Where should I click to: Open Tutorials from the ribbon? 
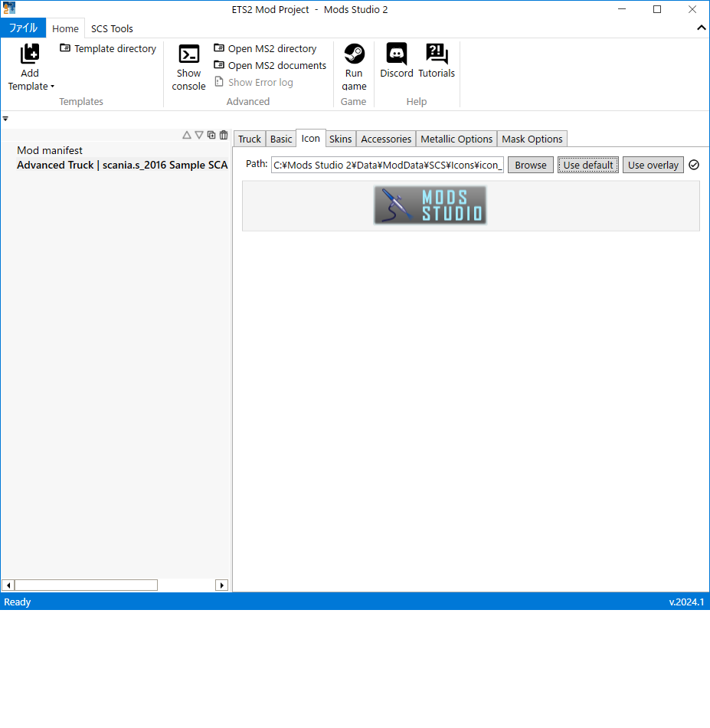[437, 54]
